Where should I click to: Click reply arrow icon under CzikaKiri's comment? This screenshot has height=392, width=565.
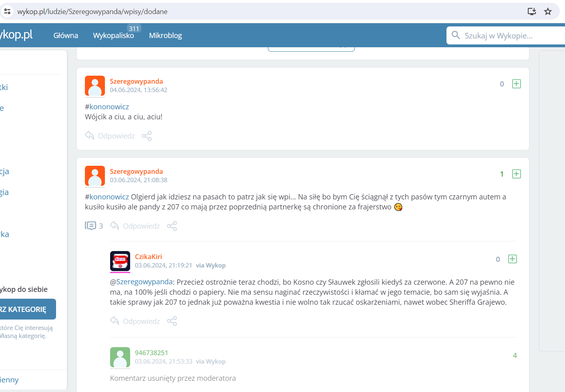coord(115,321)
